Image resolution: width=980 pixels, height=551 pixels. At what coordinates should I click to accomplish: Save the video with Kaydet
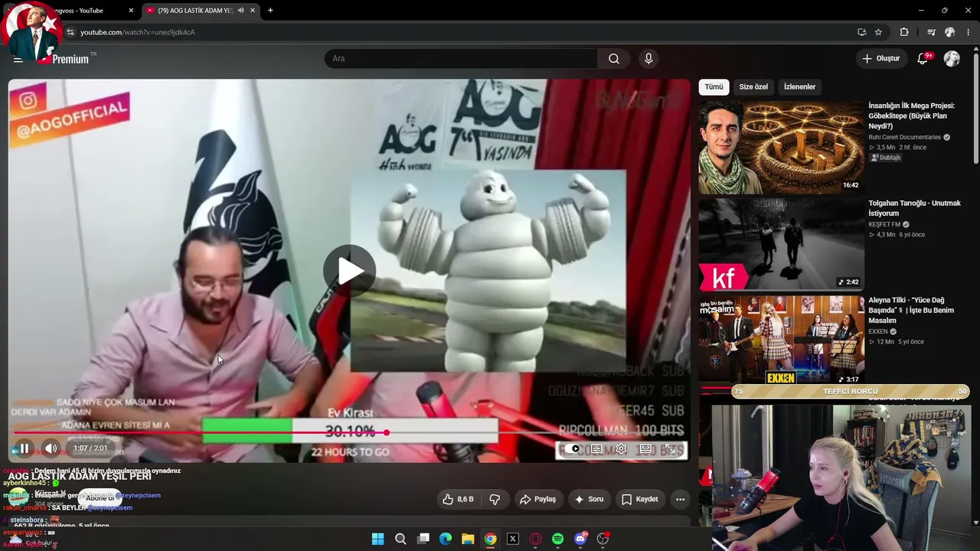tap(639, 499)
